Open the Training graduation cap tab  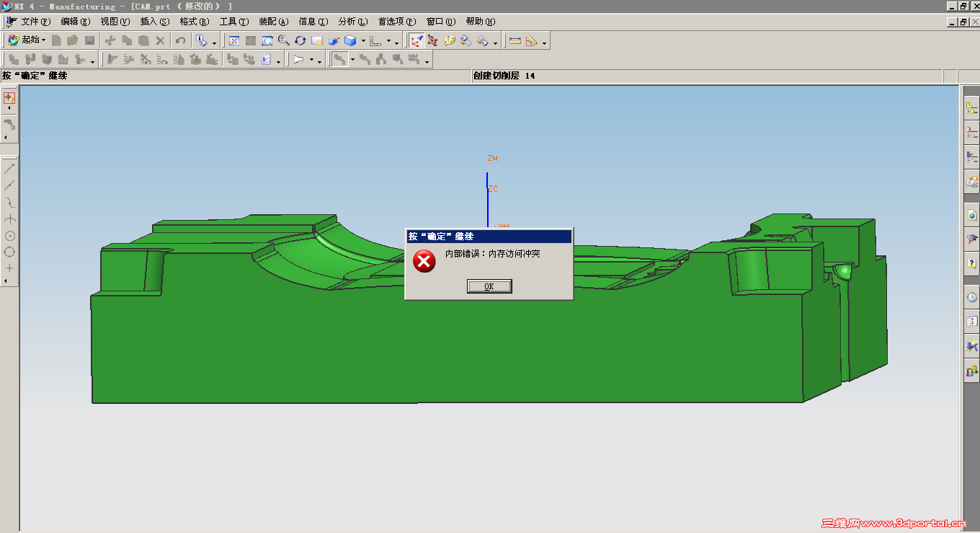click(x=972, y=239)
